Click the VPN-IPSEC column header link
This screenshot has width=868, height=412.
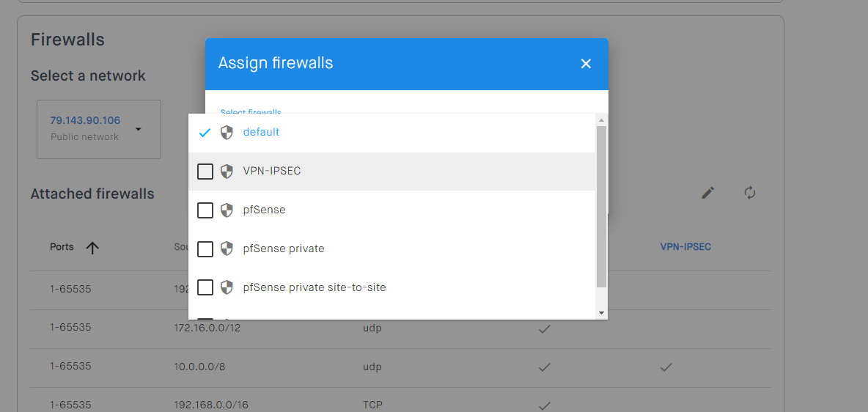[685, 247]
